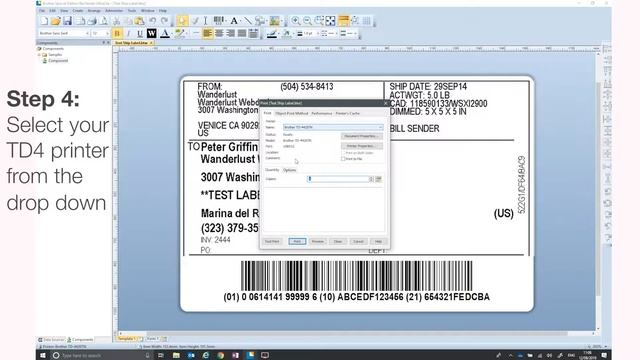
Task: Click the Document Properties button
Action: [362, 136]
